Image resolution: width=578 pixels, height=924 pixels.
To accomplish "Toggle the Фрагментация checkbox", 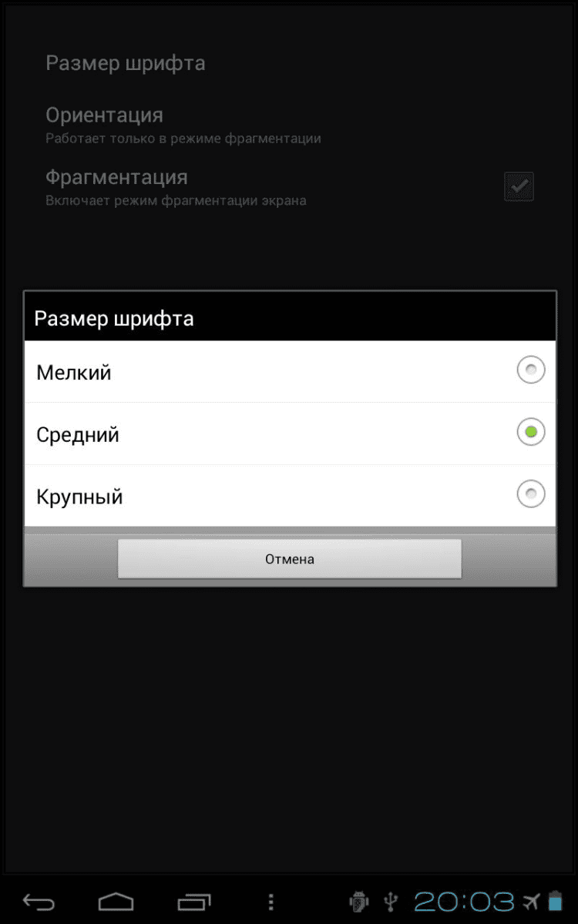I will pyautogui.click(x=519, y=186).
